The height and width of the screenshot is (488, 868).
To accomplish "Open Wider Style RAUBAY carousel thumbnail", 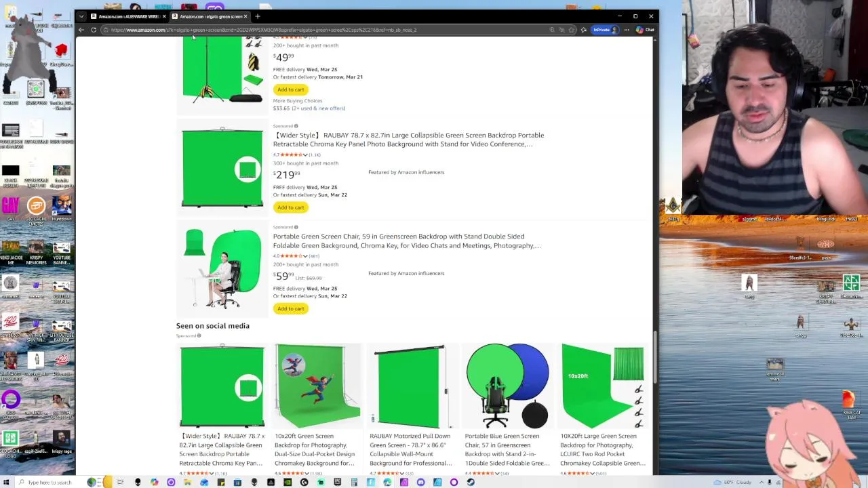I will [222, 386].
